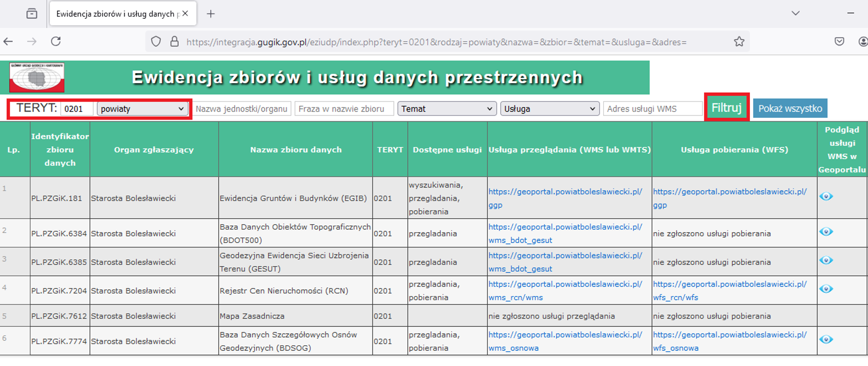Click the padlock site security icon
Image resolution: width=868 pixels, height=366 pixels.
(175, 42)
